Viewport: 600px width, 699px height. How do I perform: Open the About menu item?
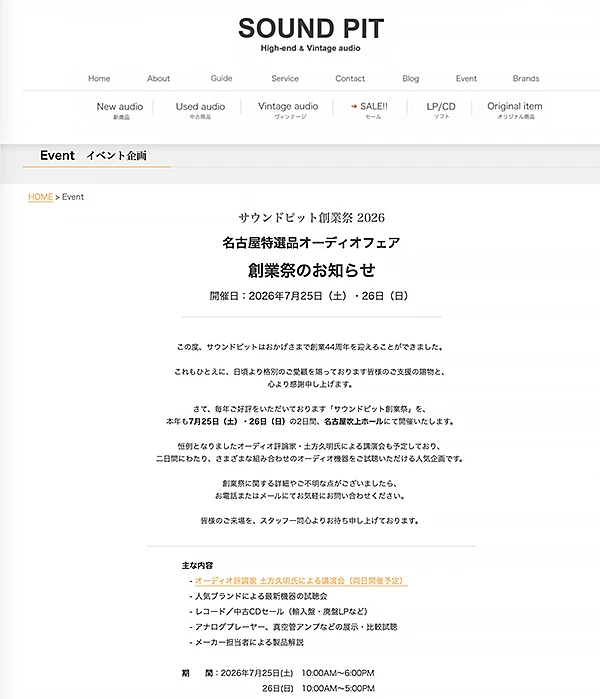(158, 78)
